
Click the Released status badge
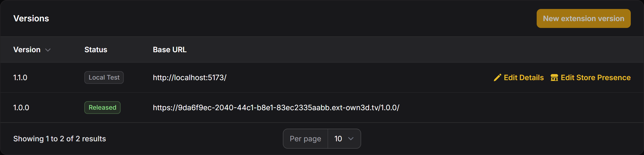(102, 108)
